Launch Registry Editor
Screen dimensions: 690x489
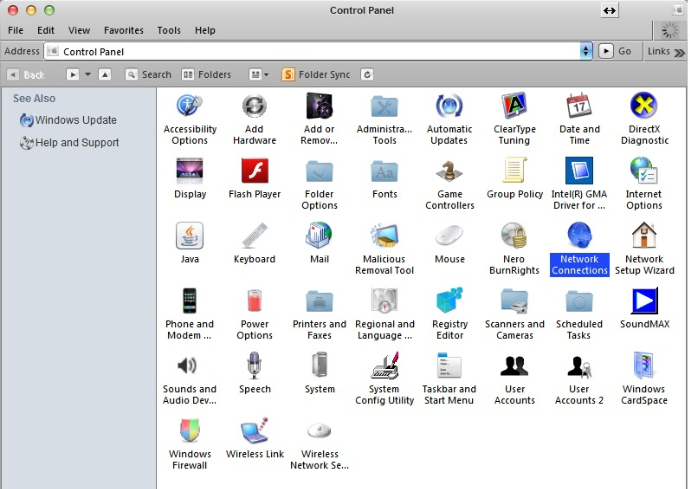point(449,314)
